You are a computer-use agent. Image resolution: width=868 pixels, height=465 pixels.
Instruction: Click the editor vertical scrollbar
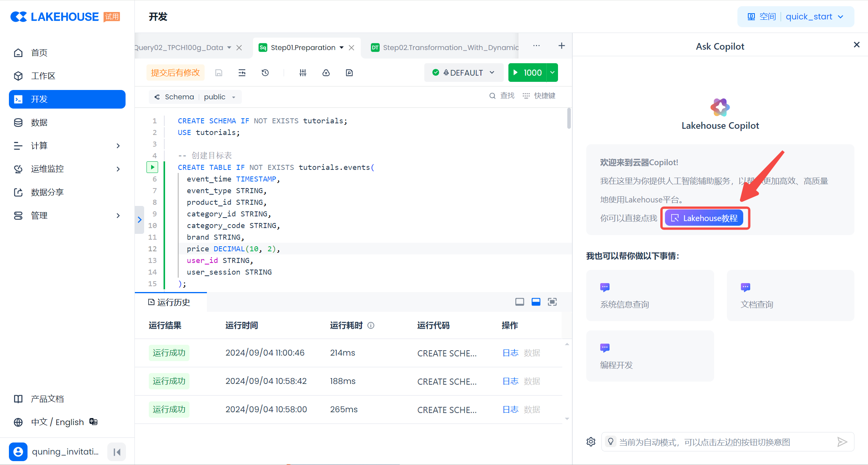coord(569,118)
